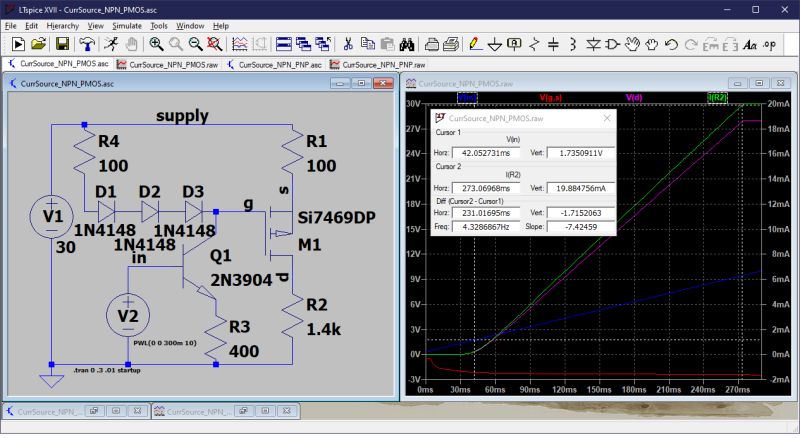Viewport: 800px width, 438px height.
Task: Open the Edit menu
Action: 32,26
